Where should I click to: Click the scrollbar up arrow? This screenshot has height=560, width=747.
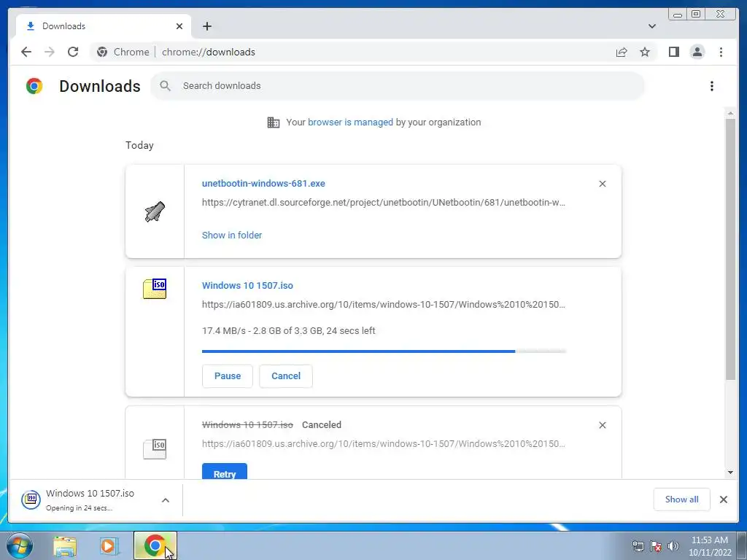(730, 113)
